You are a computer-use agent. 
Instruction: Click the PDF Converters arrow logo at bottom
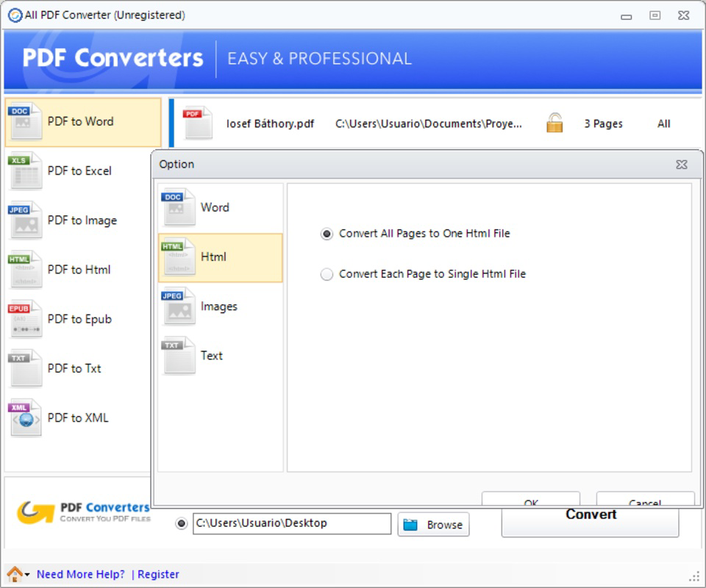[x=35, y=512]
